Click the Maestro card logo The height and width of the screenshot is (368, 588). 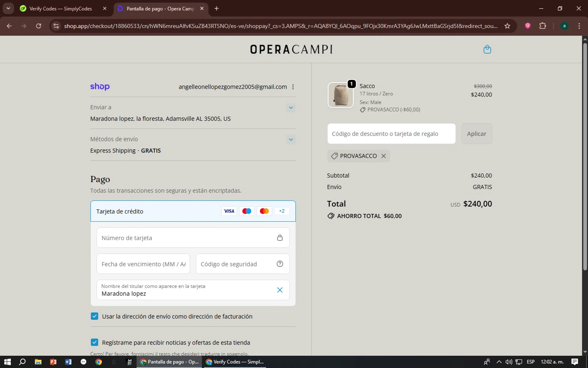247,211
